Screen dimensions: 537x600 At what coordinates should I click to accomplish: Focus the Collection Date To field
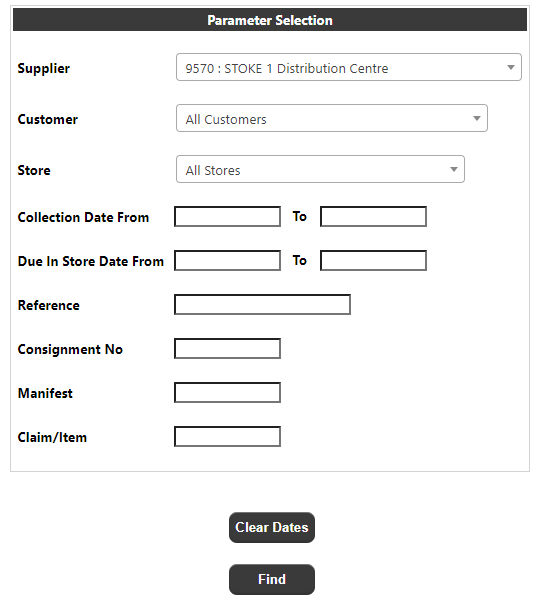(373, 217)
